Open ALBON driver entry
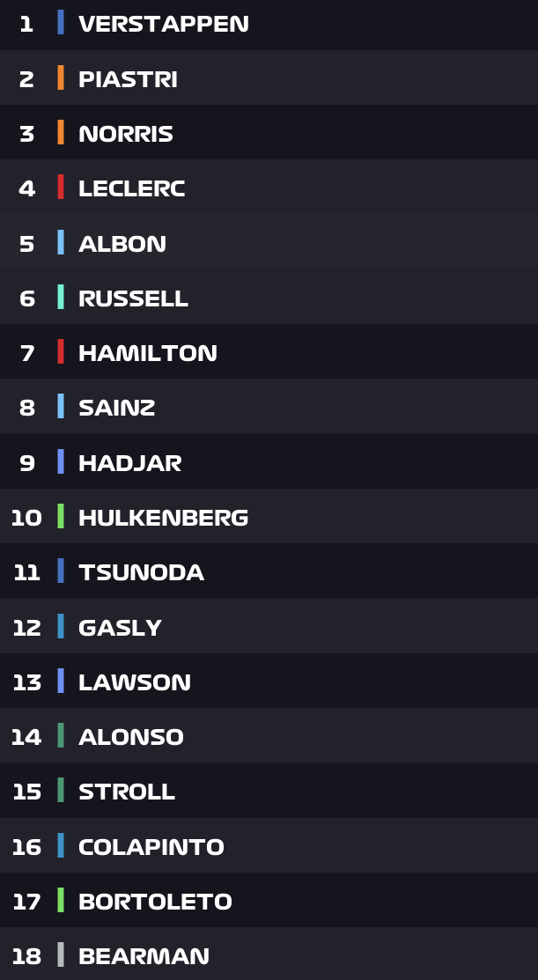 pyautogui.click(x=122, y=244)
